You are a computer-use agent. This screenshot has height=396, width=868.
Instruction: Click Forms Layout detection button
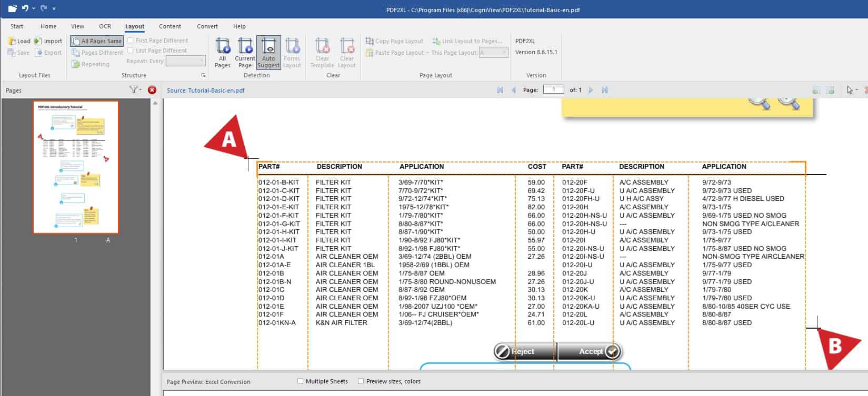coord(292,53)
